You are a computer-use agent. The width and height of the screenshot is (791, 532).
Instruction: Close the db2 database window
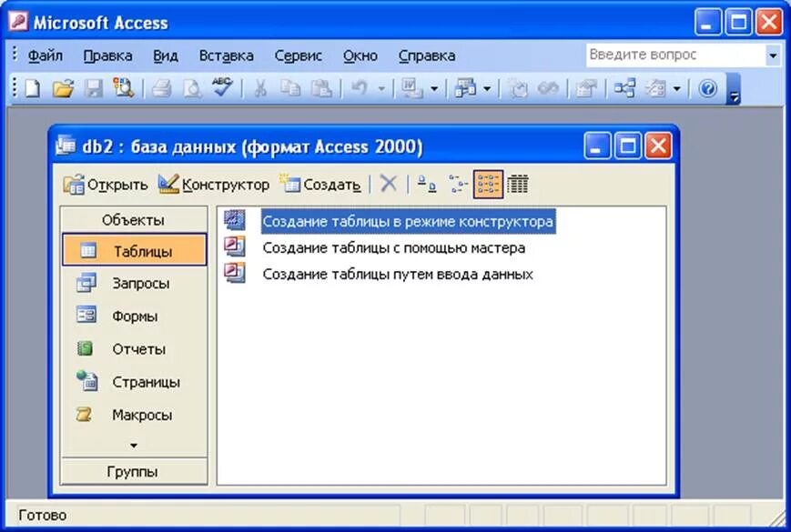tap(658, 146)
